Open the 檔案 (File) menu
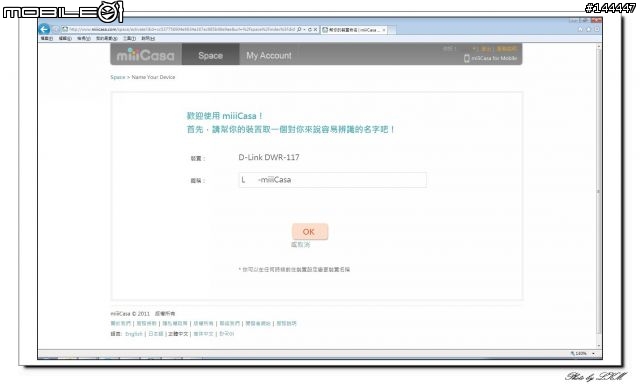This screenshot has height=388, width=640. 47,38
